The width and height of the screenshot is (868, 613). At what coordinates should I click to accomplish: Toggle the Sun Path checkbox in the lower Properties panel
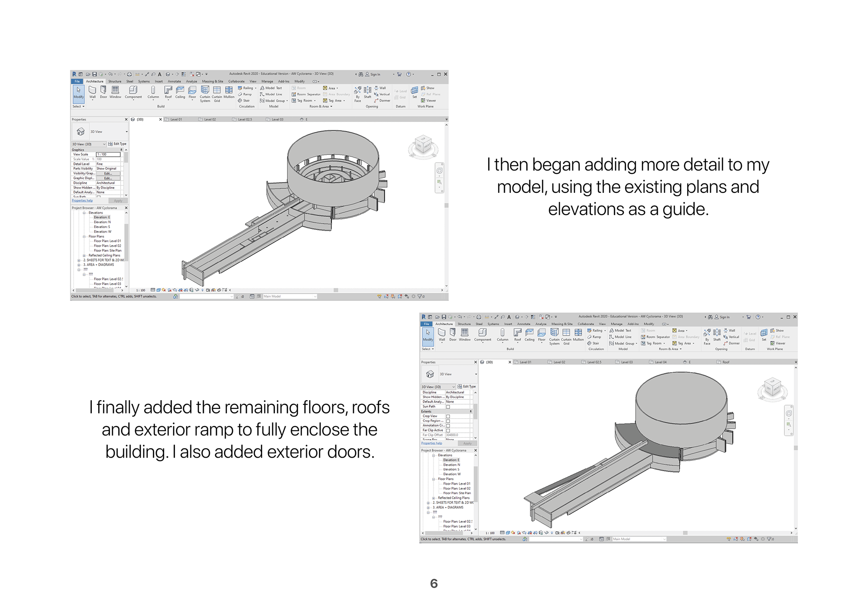click(x=448, y=407)
